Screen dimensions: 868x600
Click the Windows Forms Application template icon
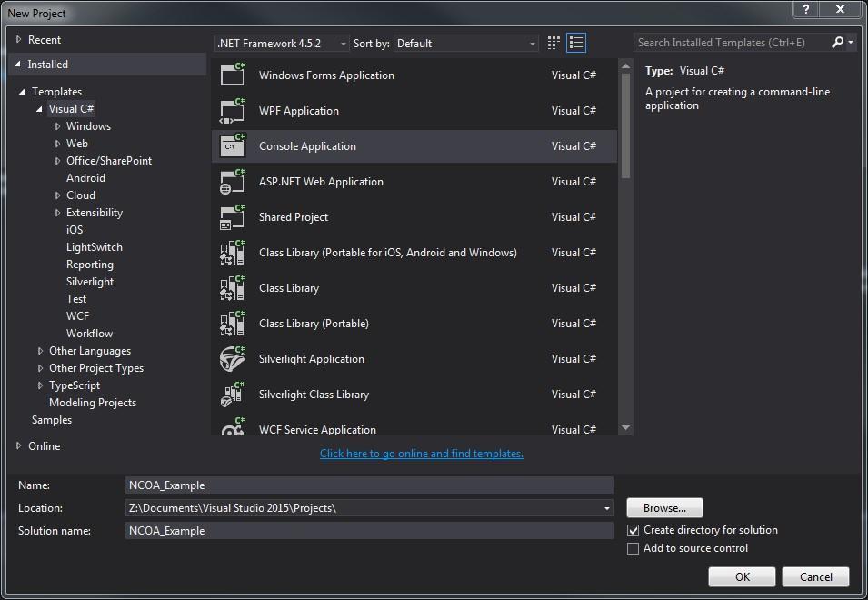click(234, 75)
